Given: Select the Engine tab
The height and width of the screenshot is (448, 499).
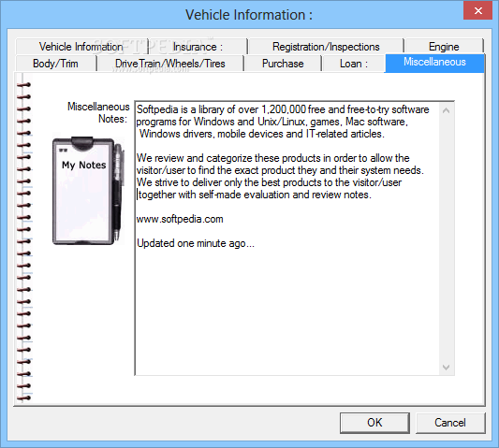Looking at the screenshot, I should [444, 47].
